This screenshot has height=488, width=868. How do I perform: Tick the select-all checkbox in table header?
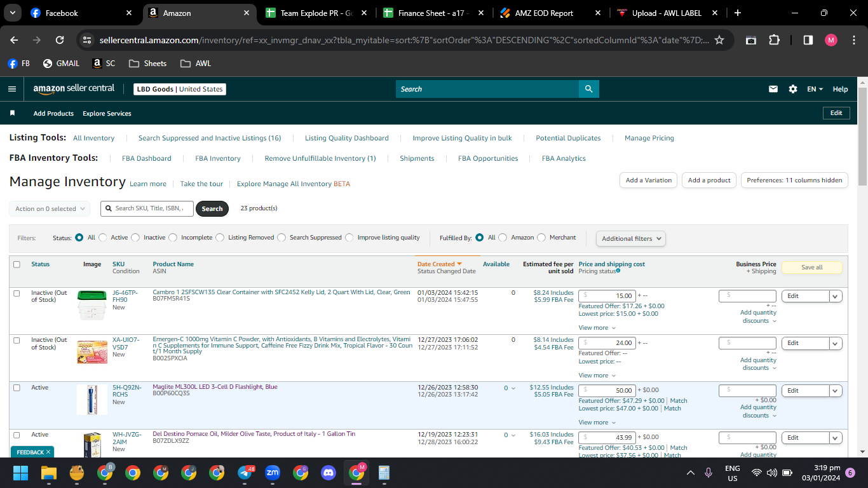[x=17, y=264]
